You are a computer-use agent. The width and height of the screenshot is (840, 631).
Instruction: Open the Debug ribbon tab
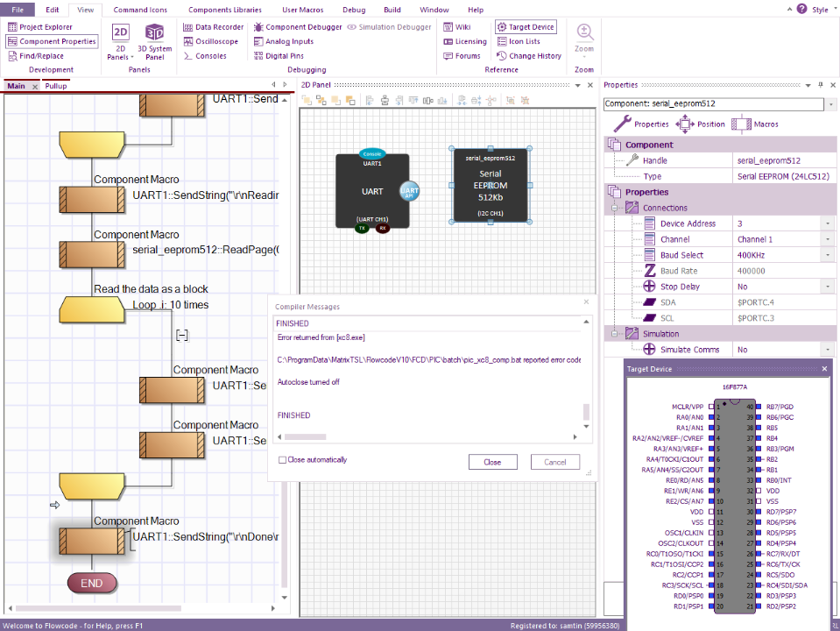(354, 10)
